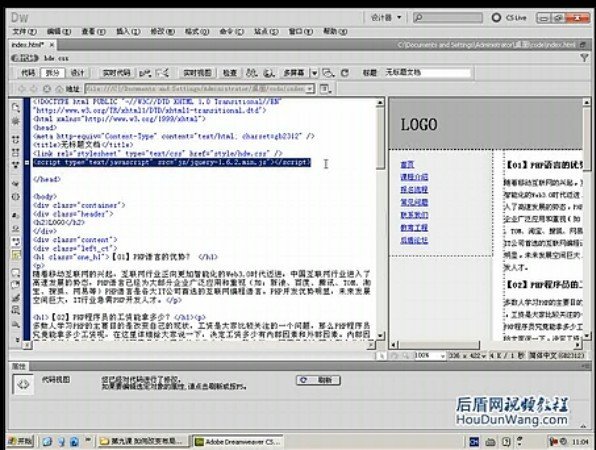Select parent tag coding toolbar icon
The image size is (596, 450).
tap(16, 184)
